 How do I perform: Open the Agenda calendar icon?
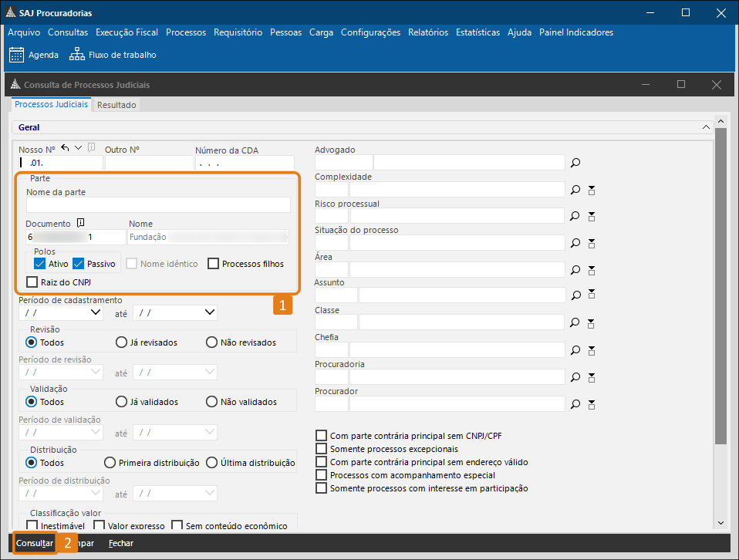click(x=16, y=55)
